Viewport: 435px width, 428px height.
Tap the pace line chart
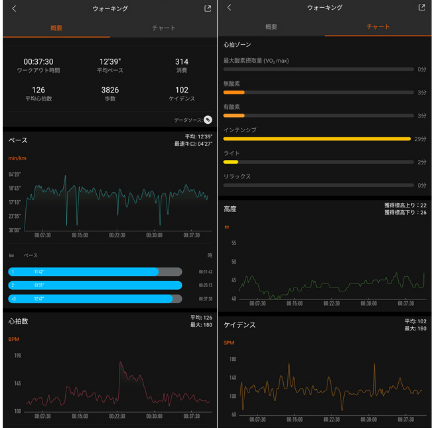coord(117,202)
